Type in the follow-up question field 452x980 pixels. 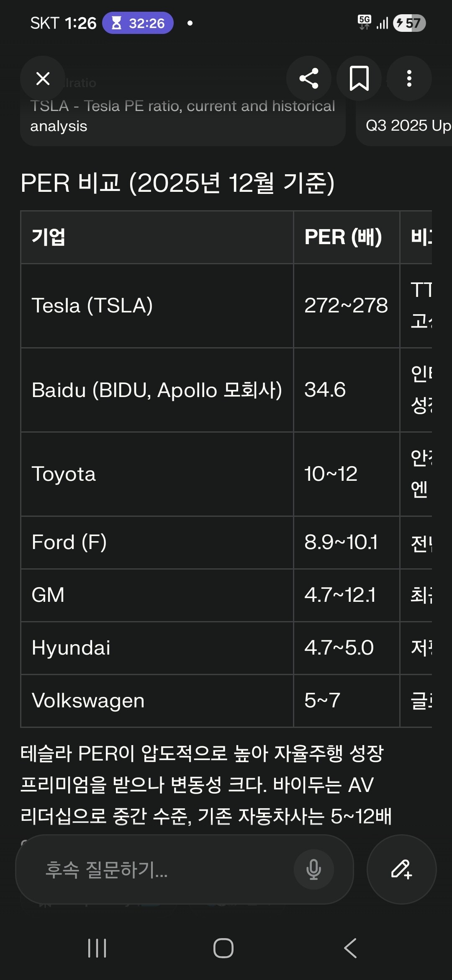pyautogui.click(x=159, y=869)
